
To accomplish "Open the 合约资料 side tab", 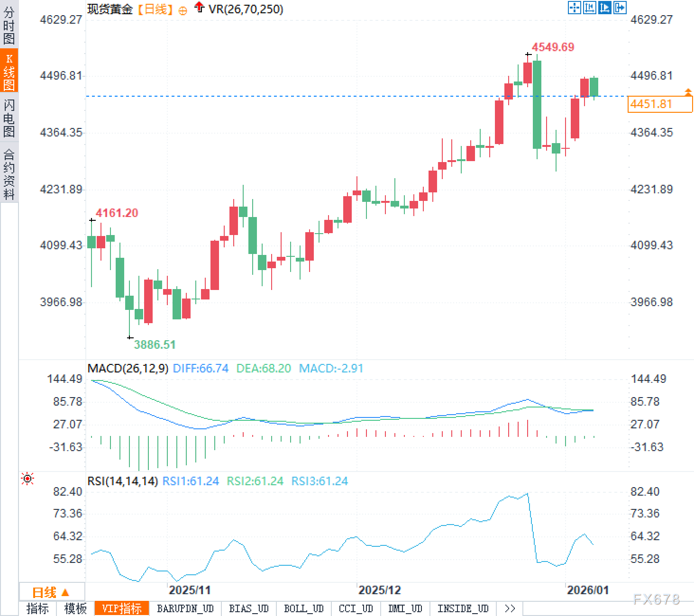I will point(9,173).
